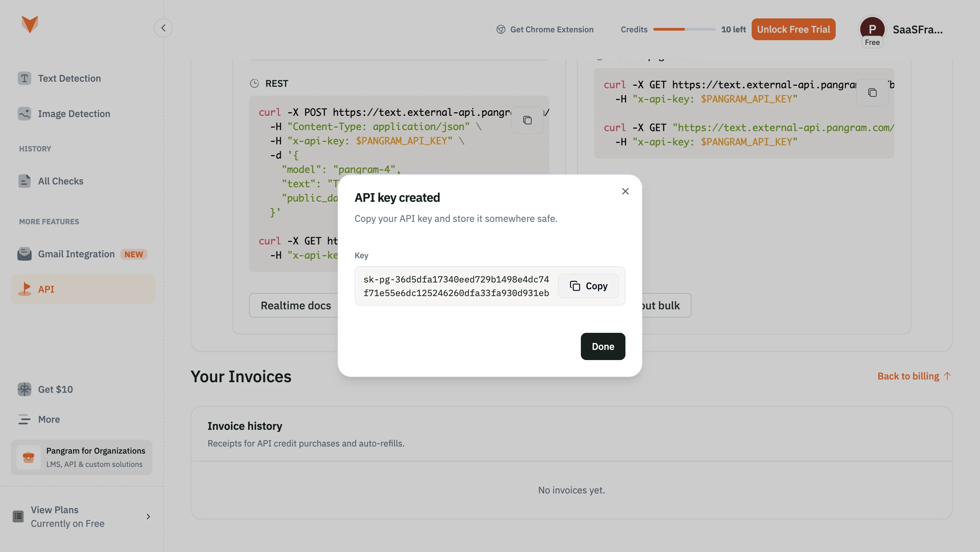Collapse the sidebar with the chevron button
Viewport: 980px width, 552px height.
click(163, 28)
